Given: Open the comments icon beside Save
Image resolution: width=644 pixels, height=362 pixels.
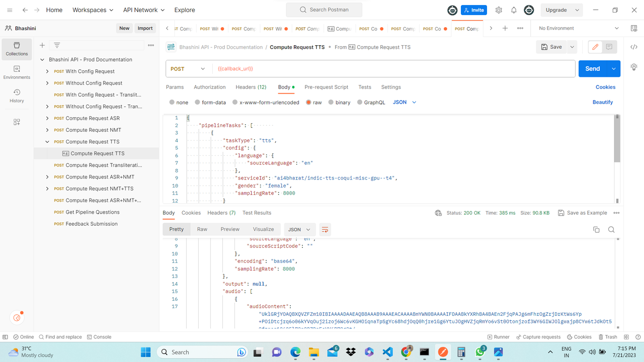Looking at the screenshot, I should (x=609, y=47).
